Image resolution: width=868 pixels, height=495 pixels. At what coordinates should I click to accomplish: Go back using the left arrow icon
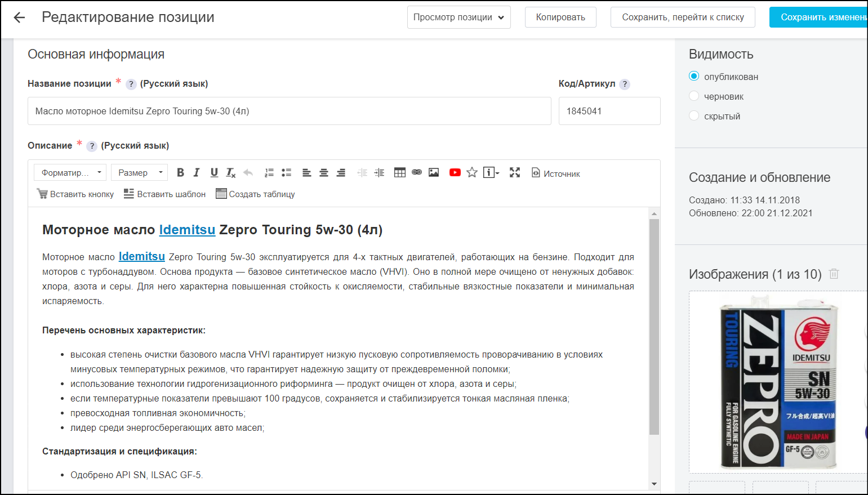19,17
